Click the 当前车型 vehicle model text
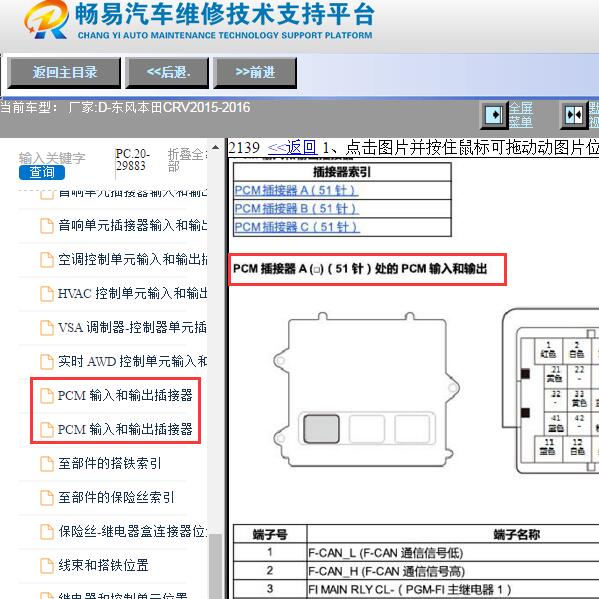 tap(125, 108)
